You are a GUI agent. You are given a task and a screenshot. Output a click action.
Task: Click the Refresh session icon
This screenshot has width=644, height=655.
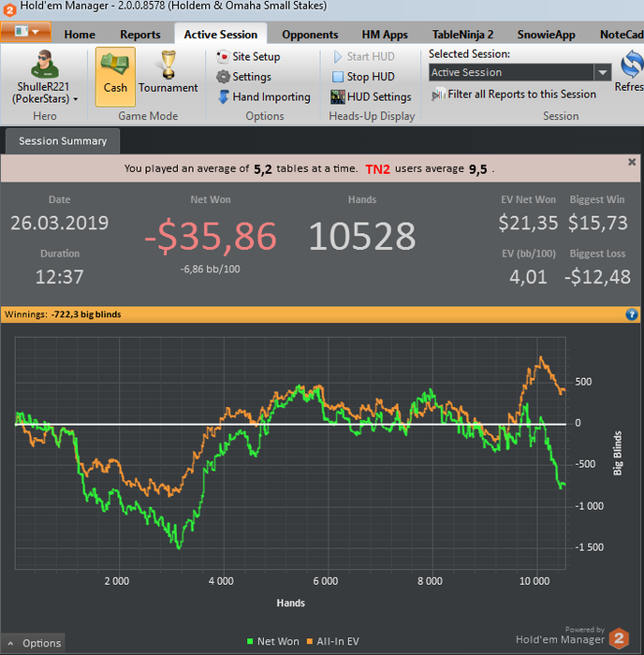632,64
